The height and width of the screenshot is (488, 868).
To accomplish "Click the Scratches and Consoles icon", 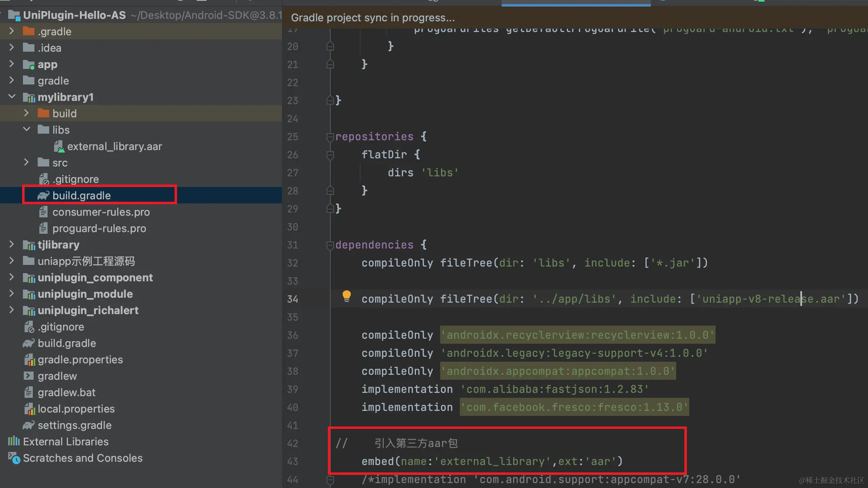I will [x=14, y=458].
